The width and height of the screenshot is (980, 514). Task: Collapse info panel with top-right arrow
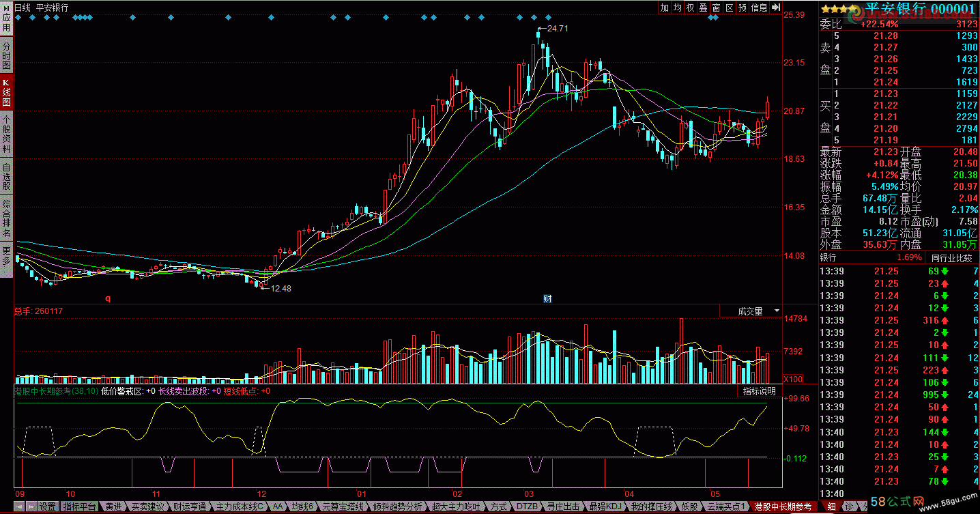(x=776, y=8)
